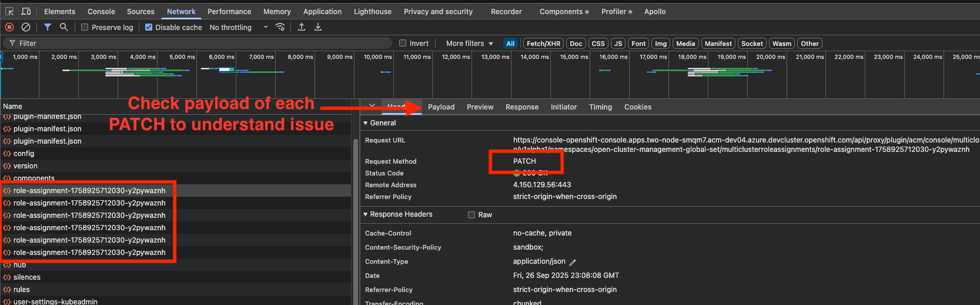Export HAR file with download icon
Screen dimensions: 980x305
(318, 27)
